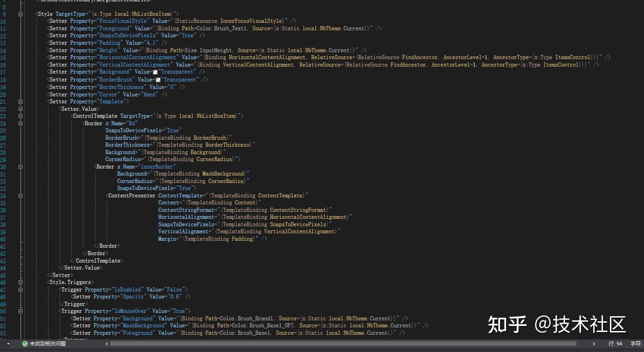
Task: Collapse the Style NbListBoxItem block on line 9
Action: [21, 14]
